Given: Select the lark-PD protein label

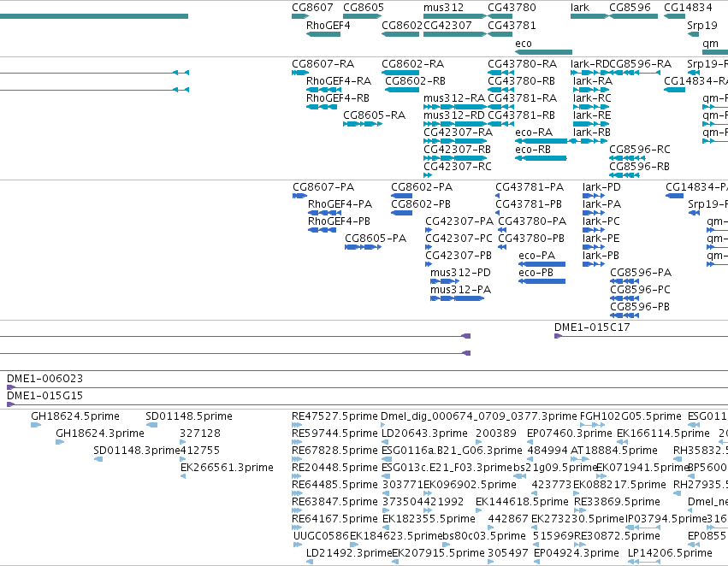Looking at the screenshot, I should (601, 187).
